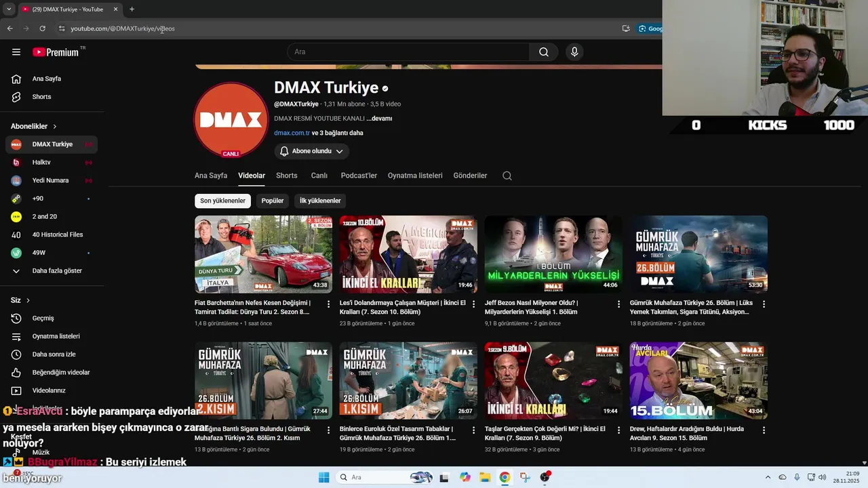
Task: Open the 49W subscription in sidebar
Action: tap(52, 253)
